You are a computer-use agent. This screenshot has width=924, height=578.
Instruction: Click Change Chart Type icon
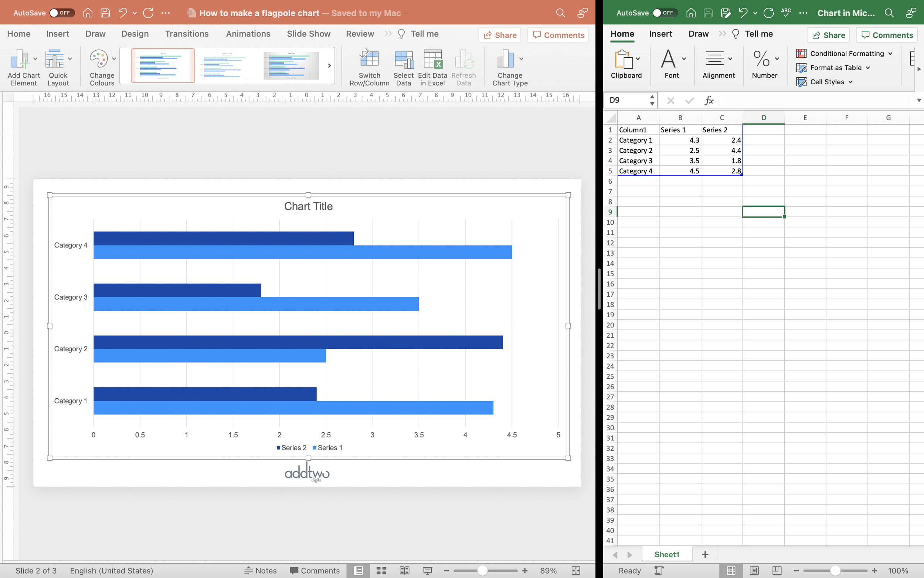505,59
